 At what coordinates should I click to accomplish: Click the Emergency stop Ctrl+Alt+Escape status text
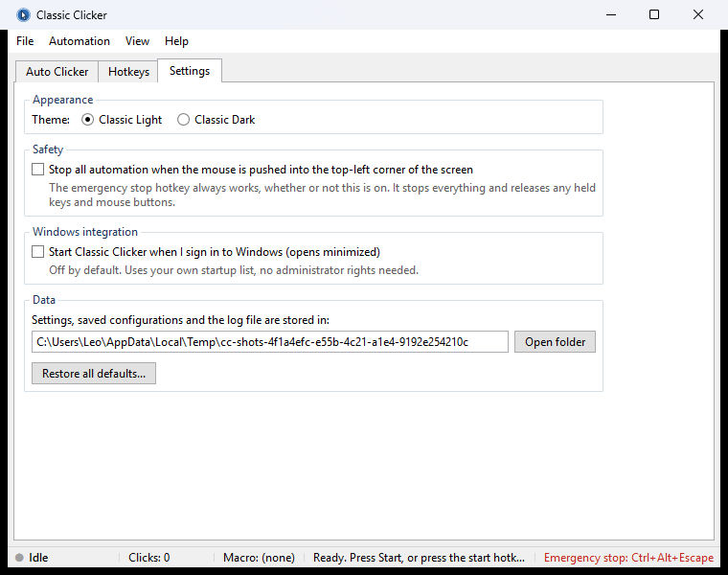point(628,558)
